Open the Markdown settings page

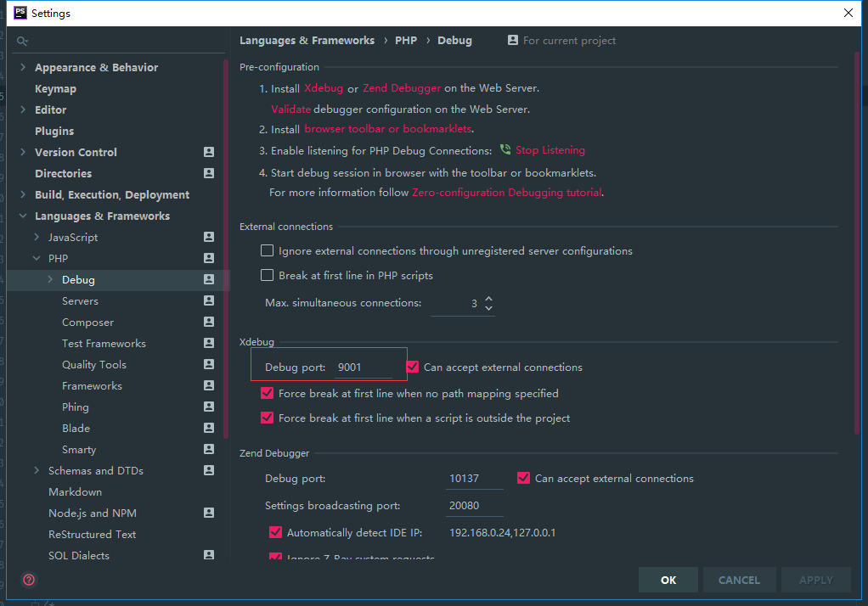(x=75, y=492)
